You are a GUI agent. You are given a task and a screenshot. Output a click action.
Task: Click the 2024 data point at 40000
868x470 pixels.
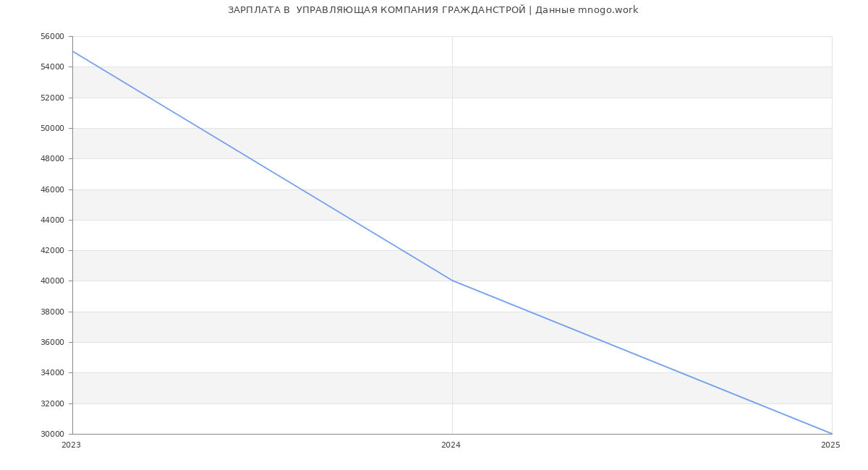[452, 281]
